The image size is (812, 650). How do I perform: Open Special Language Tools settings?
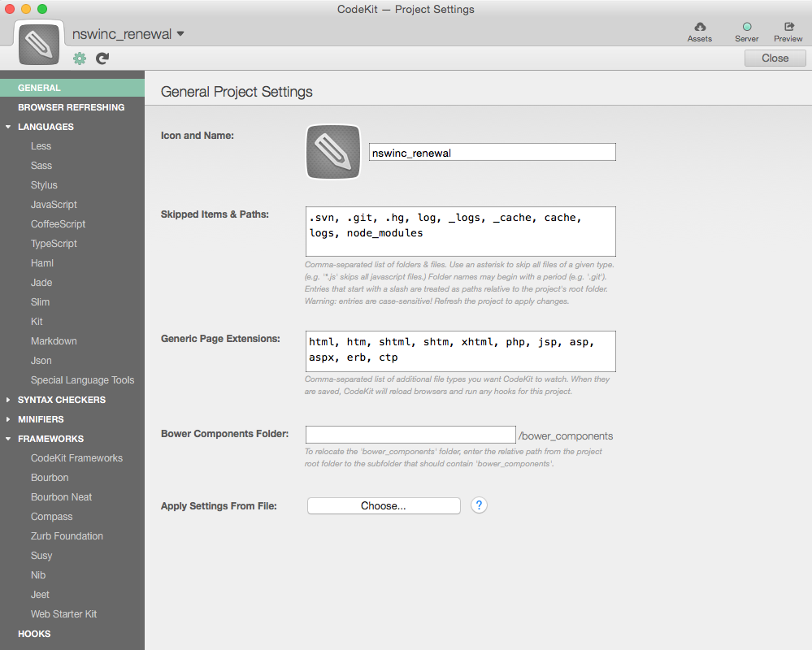[x=82, y=380]
